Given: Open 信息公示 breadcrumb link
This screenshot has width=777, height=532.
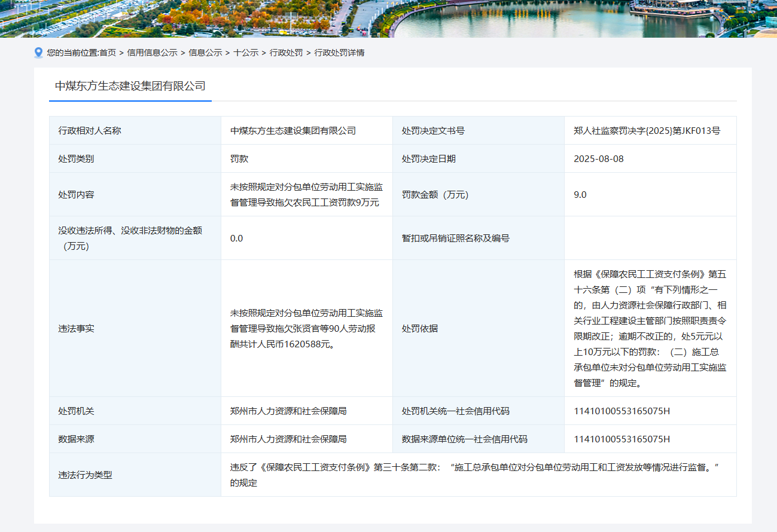Looking at the screenshot, I should coord(205,53).
